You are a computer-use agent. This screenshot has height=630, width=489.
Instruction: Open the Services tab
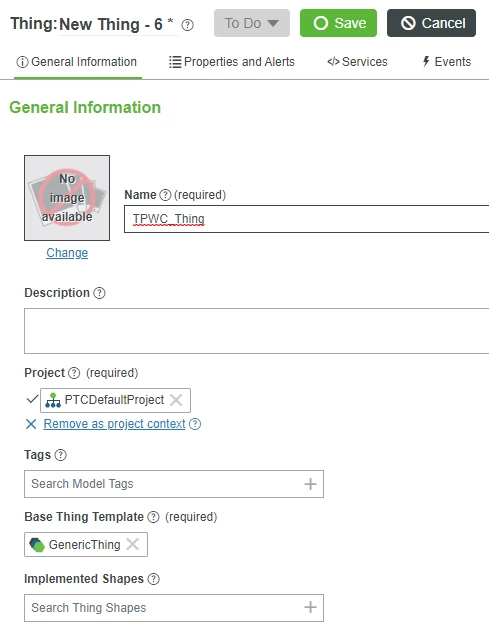coord(357,62)
